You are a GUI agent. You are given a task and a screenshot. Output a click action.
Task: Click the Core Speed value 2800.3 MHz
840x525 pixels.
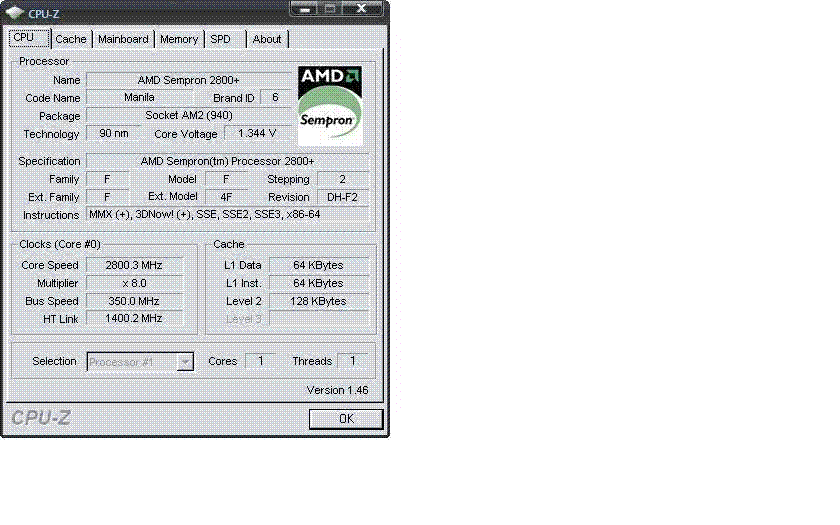[x=134, y=265]
